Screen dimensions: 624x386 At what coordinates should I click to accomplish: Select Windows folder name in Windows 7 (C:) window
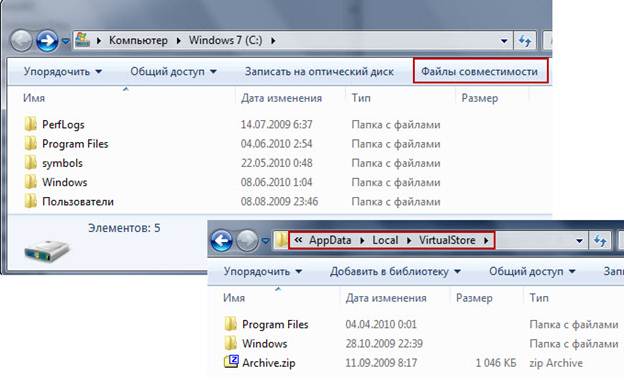point(64,182)
